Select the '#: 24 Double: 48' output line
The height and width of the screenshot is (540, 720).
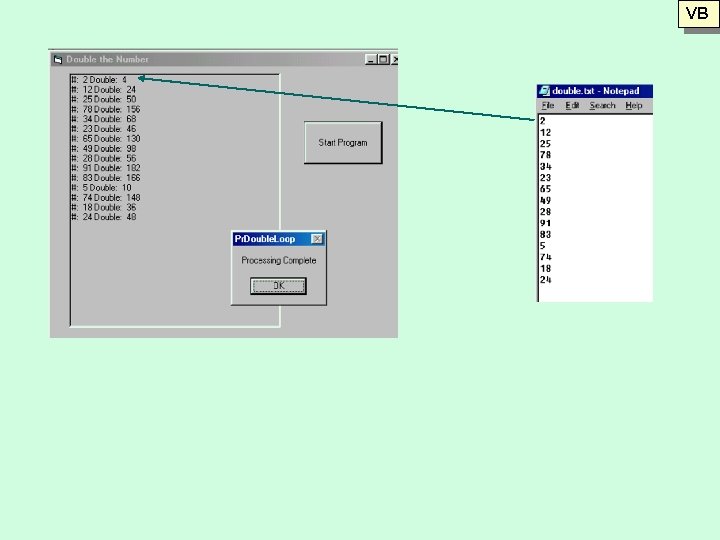[104, 217]
